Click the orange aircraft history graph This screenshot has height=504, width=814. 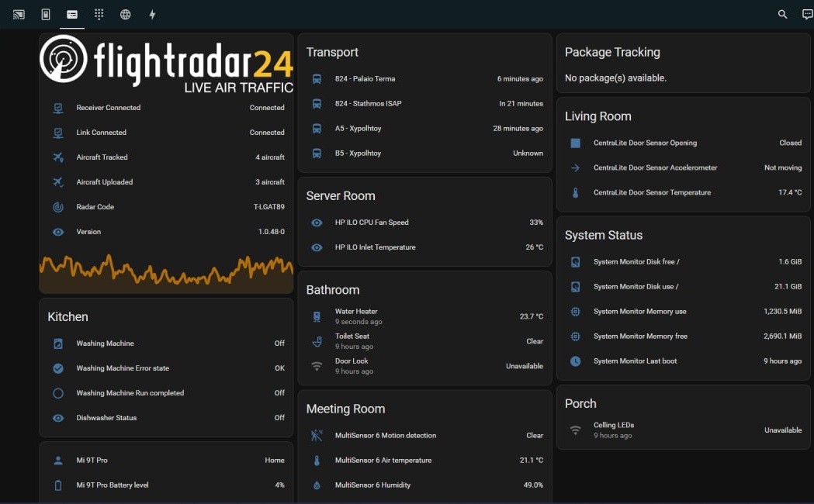coord(166,273)
